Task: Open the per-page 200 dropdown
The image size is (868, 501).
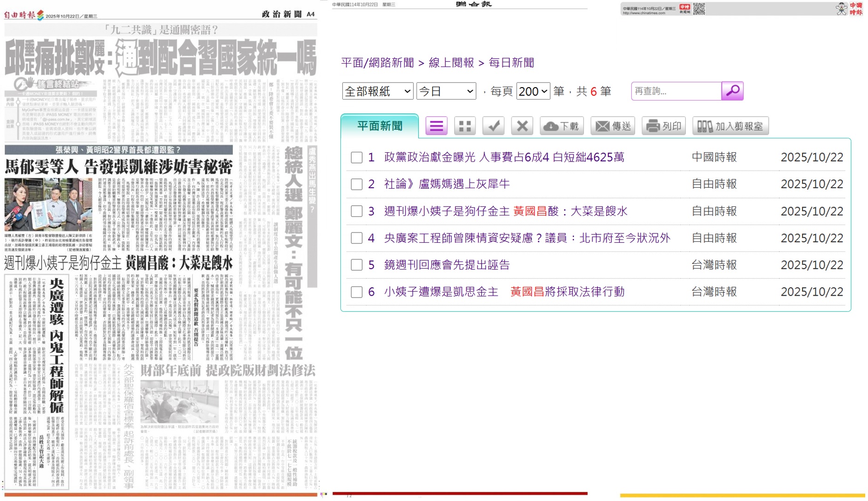Action: coord(533,91)
